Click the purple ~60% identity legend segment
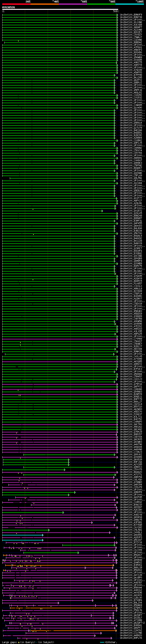The image size is (146, 644). [73, 4]
